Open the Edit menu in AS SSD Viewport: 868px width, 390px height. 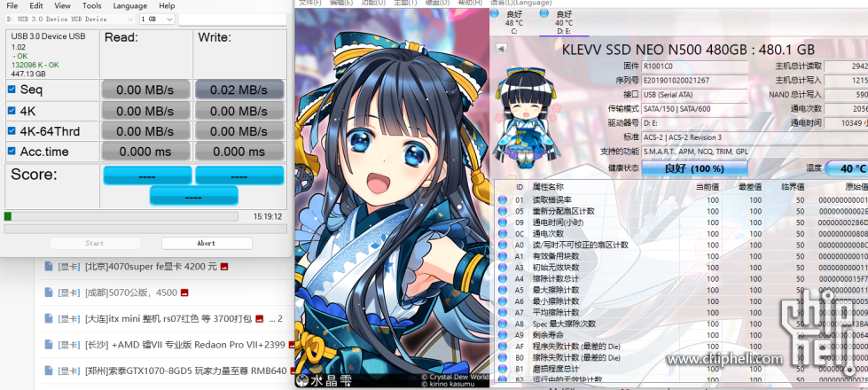36,5
